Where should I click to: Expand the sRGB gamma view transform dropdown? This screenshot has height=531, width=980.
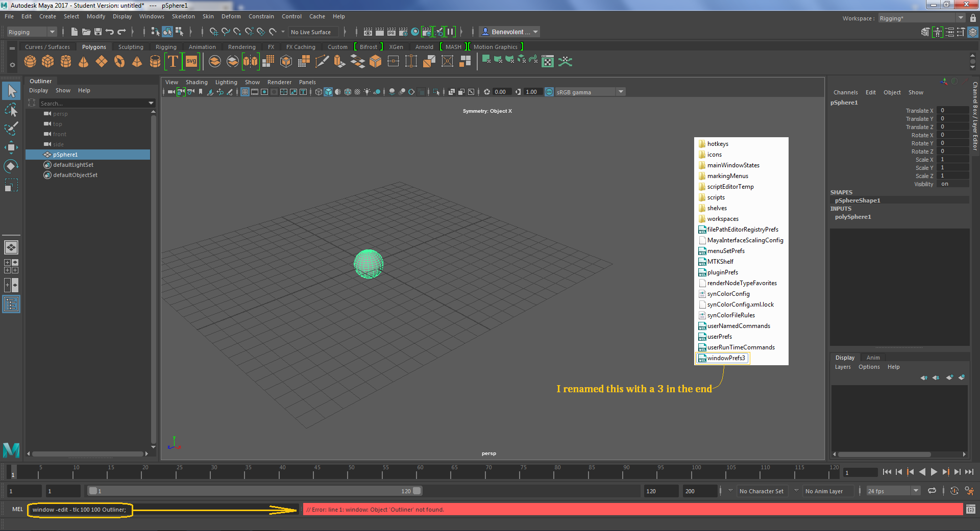click(x=621, y=92)
